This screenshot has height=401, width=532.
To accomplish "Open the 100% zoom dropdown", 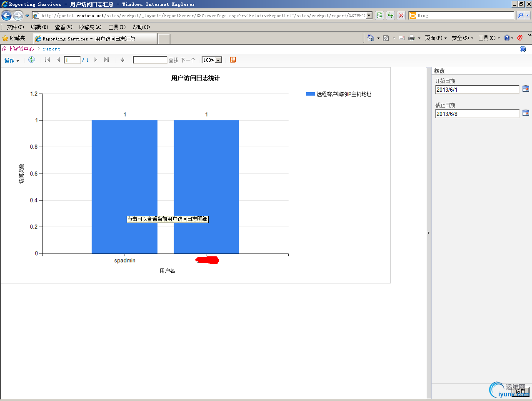I will [x=212, y=60].
